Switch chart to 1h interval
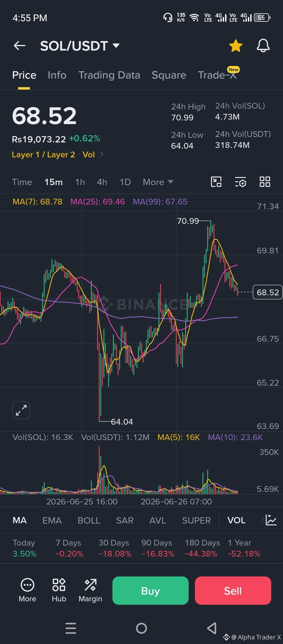Image resolution: width=283 pixels, height=644 pixels. click(x=80, y=182)
